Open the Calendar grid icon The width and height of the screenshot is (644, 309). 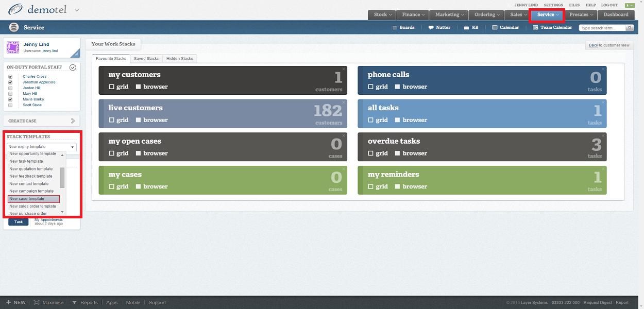(495, 27)
